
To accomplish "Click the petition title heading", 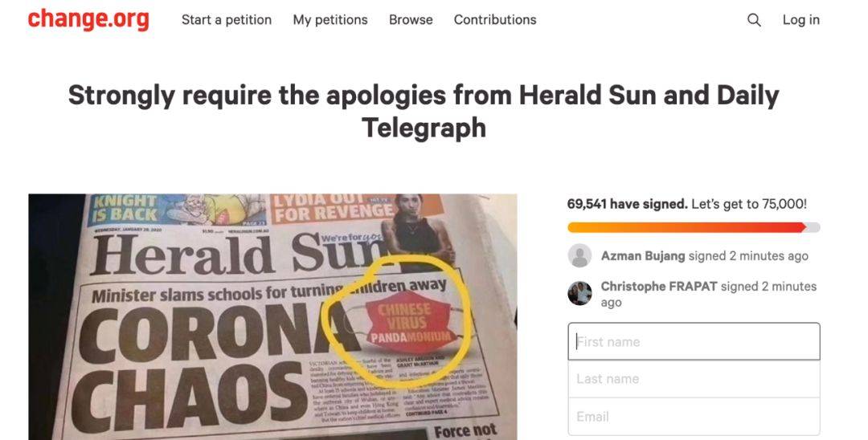I will (x=424, y=111).
